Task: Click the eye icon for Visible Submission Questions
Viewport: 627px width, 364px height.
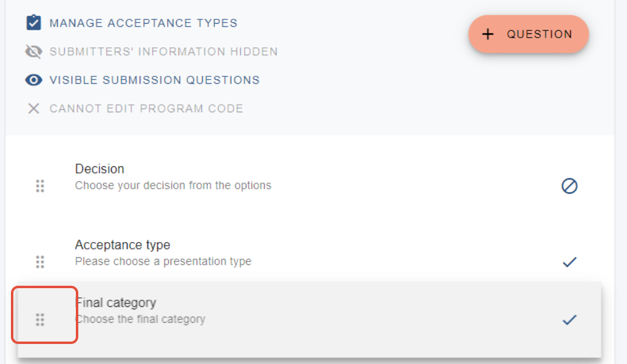Action: [x=33, y=79]
